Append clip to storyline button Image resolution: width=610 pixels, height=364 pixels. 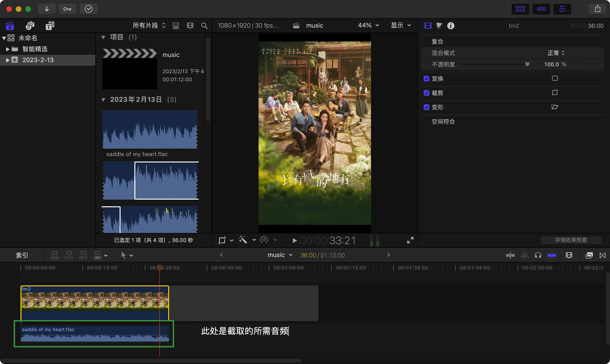pos(83,255)
